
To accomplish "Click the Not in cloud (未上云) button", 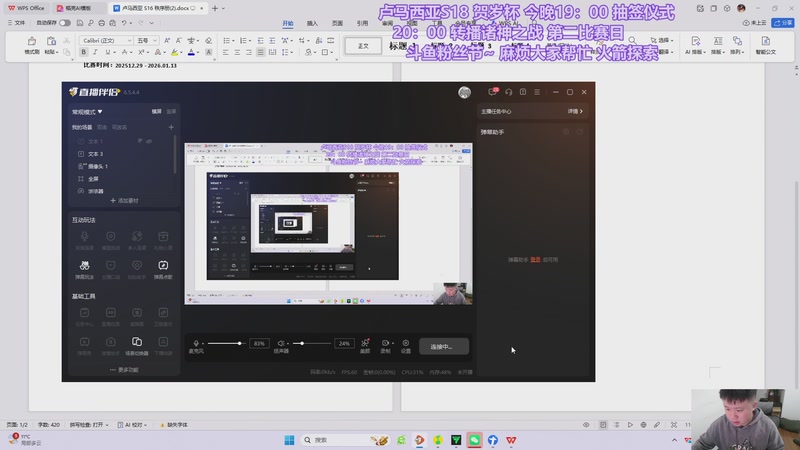I will [755, 23].
